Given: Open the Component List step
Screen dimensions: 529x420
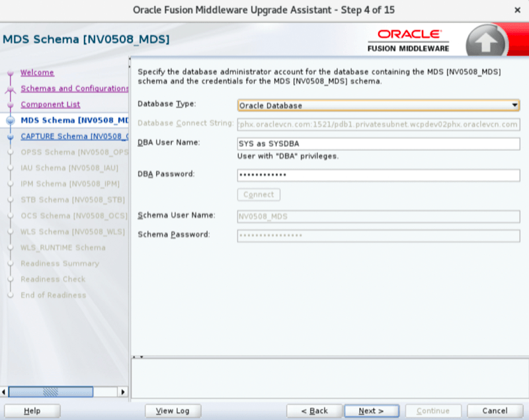Looking at the screenshot, I should [50, 105].
